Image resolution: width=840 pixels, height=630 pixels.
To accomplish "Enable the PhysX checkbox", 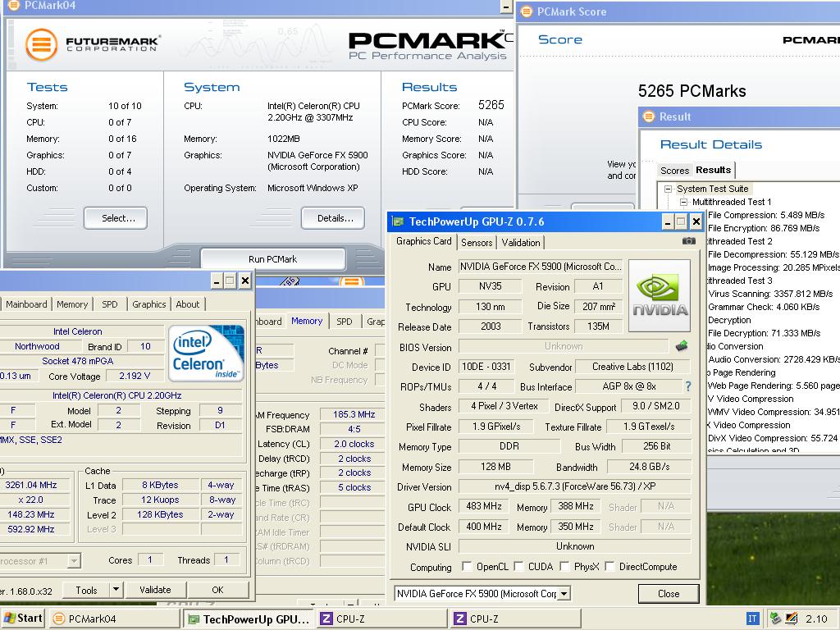I will (564, 566).
